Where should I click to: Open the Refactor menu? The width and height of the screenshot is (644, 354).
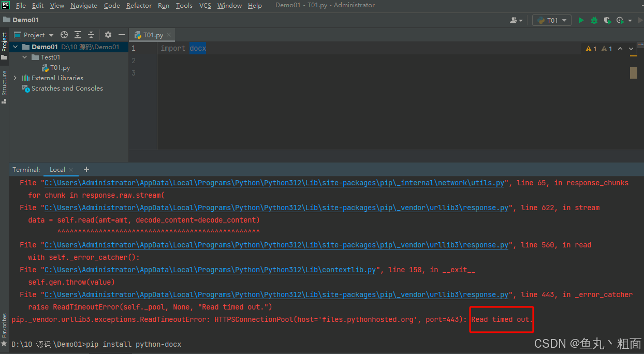coord(139,5)
